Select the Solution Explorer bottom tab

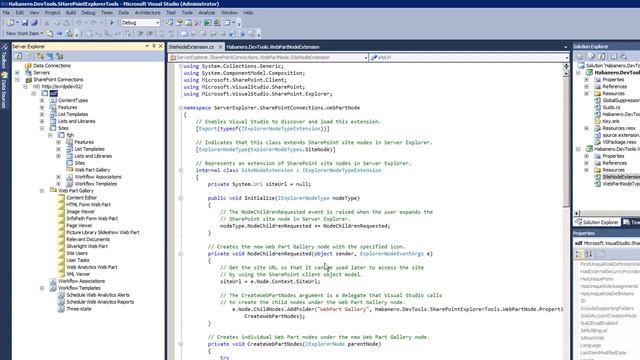[x=597, y=222]
